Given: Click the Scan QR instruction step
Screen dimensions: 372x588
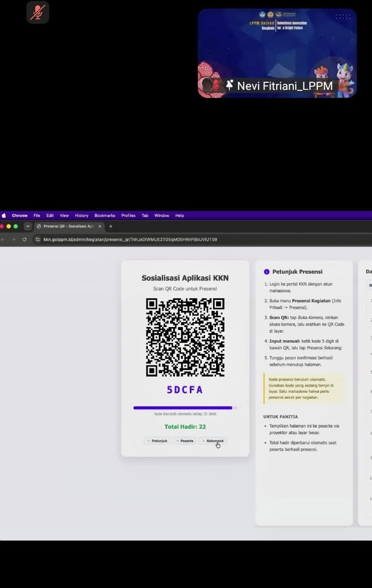Looking at the screenshot, I should 306,325.
